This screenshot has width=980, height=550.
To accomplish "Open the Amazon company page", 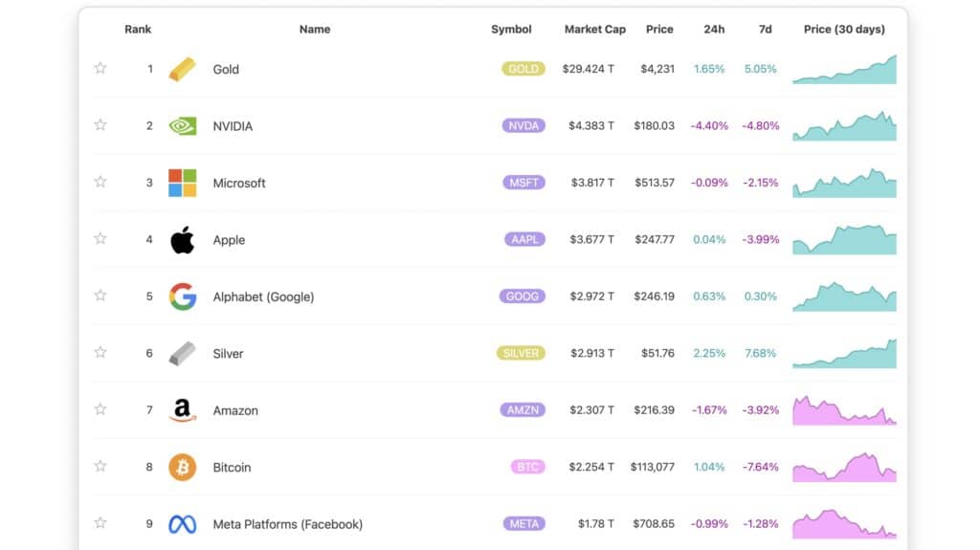I will [x=235, y=410].
